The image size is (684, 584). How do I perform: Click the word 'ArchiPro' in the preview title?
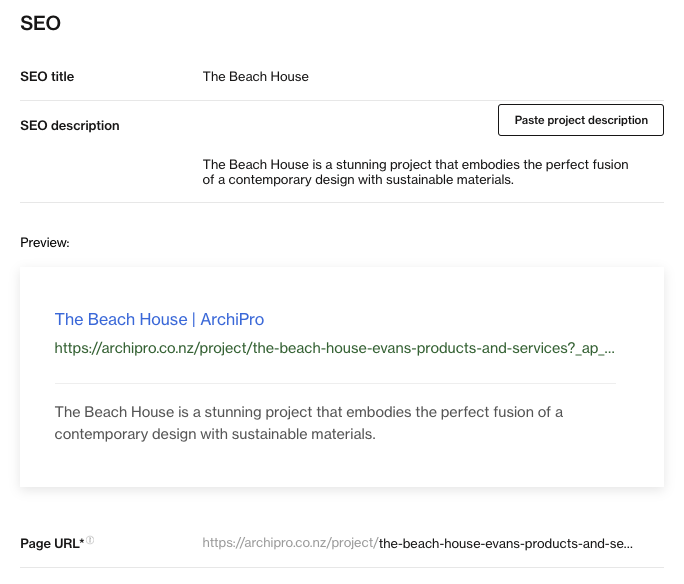click(232, 319)
